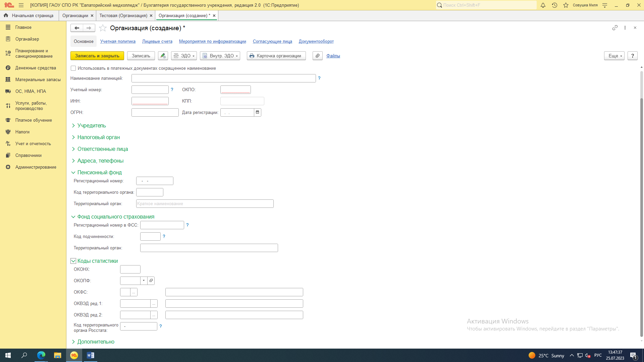Go back with the left arrow button
The height and width of the screenshot is (362, 644).
pyautogui.click(x=77, y=28)
